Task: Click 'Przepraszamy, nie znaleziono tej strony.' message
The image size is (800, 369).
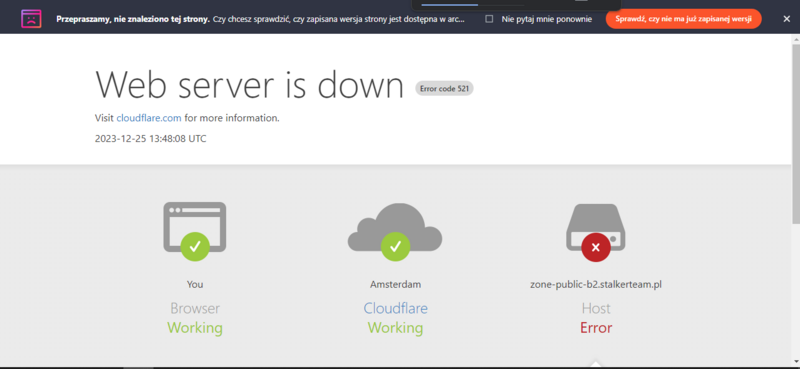Action: coord(133,19)
